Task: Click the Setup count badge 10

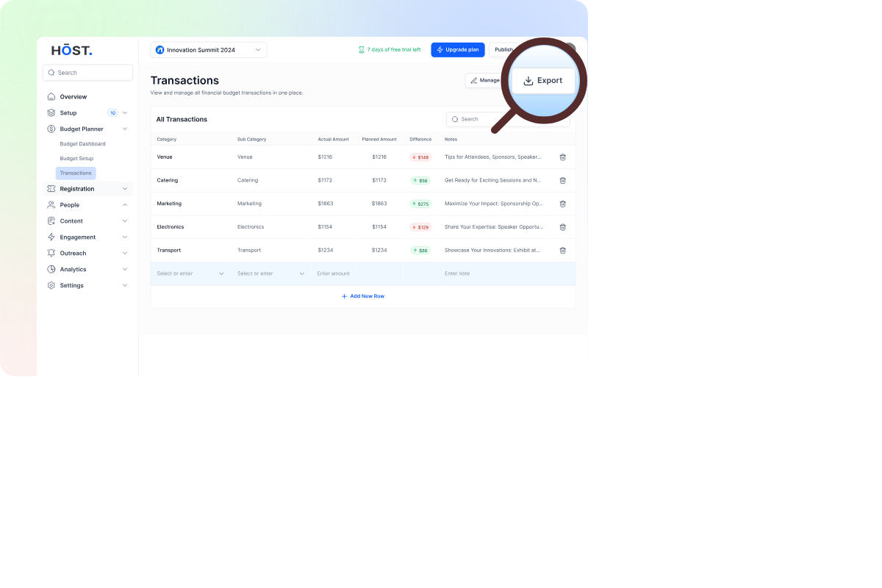Action: tap(113, 113)
